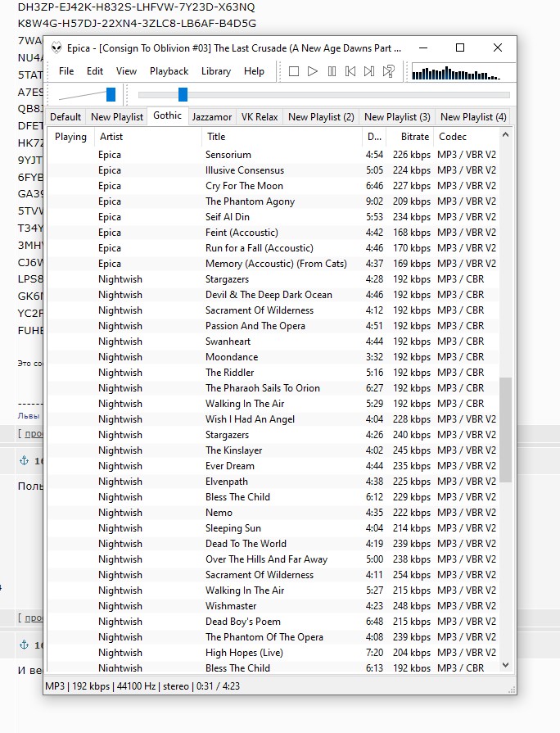
Task: Select the track Seif Al Din
Action: point(273,217)
